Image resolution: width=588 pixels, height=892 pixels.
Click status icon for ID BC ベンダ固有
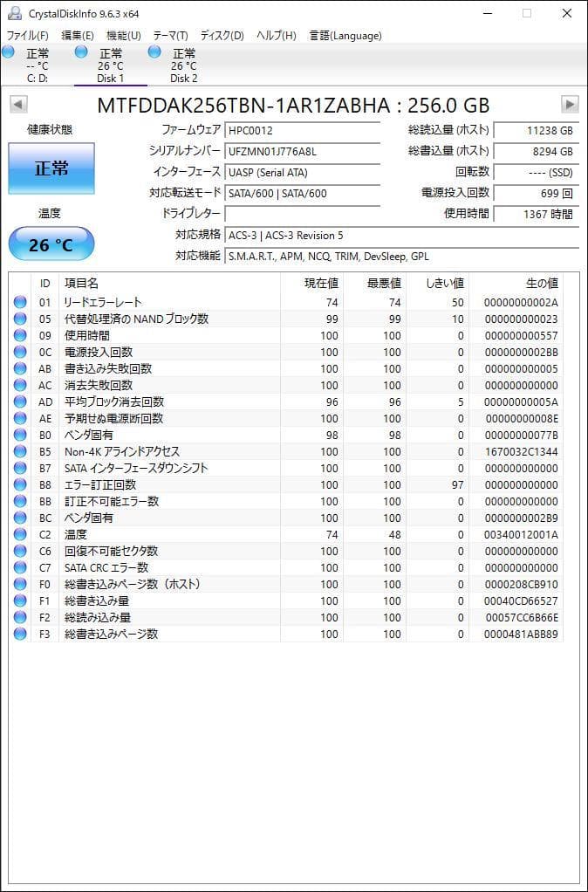(20, 518)
